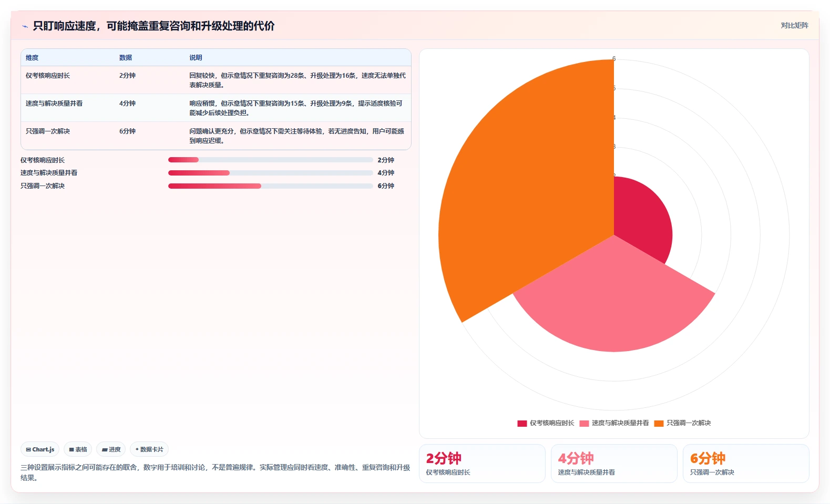
Task: Open the 2分钟 data card
Action: click(482, 464)
